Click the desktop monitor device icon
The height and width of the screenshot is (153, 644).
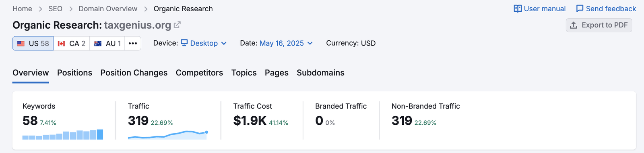point(184,43)
